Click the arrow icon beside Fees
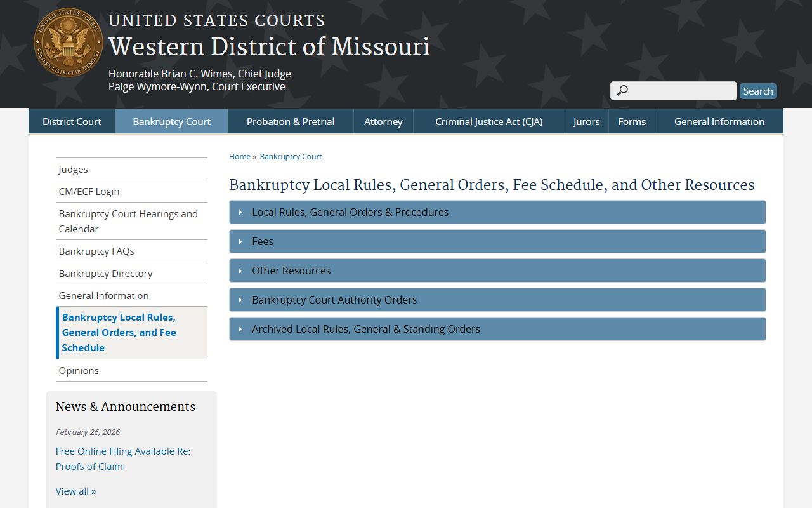 pos(240,241)
